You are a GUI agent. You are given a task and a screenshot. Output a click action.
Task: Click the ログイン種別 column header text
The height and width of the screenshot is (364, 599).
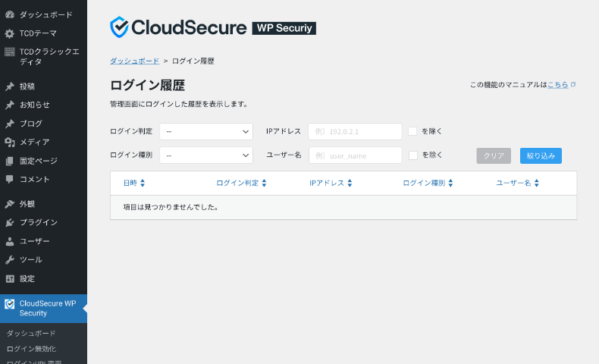tap(424, 183)
